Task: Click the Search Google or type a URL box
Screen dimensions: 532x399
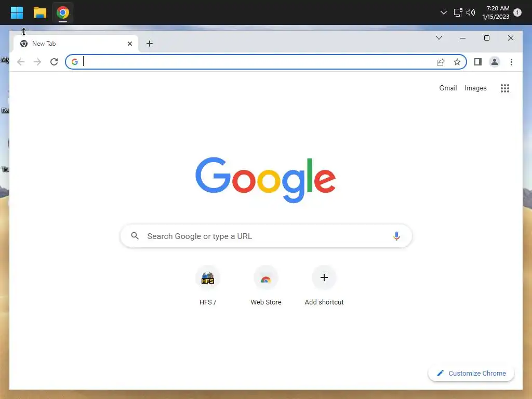Action: click(x=266, y=236)
